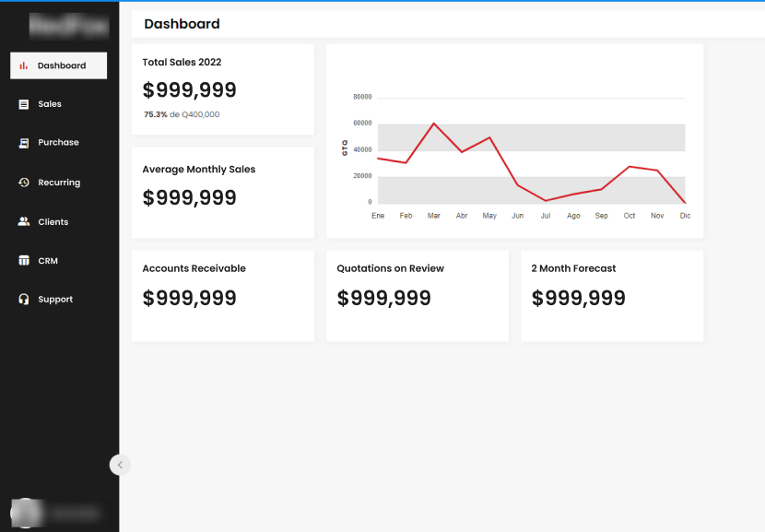Click the Quotations on Review card title
765x532 pixels.
tap(390, 268)
